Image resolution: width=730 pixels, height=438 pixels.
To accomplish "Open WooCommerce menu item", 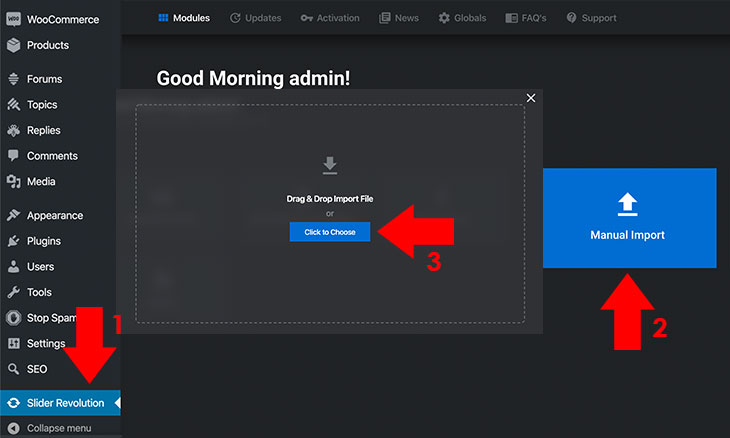I will point(61,19).
